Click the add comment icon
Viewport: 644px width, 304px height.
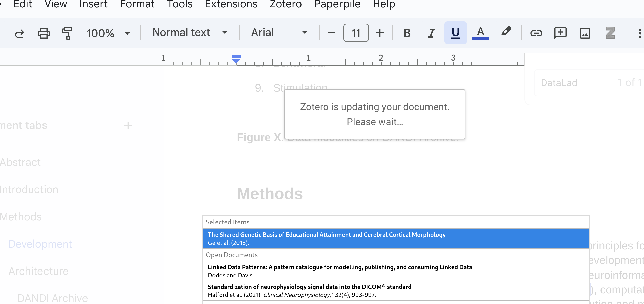[x=560, y=33]
